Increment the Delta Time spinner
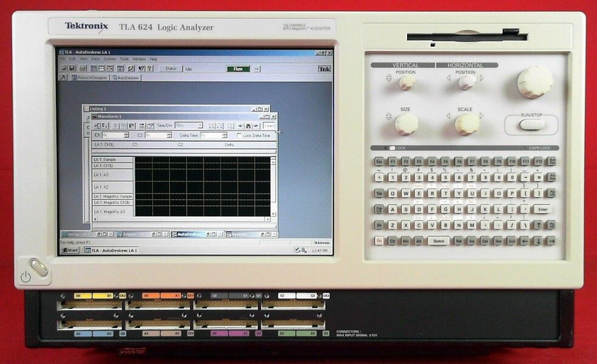Screen dimensions: 597x364 224,135
